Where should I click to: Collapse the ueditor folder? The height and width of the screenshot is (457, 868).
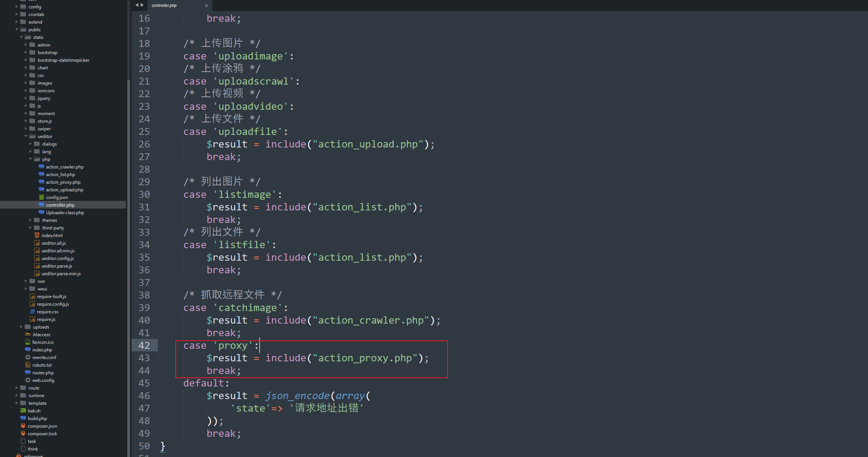pos(26,136)
